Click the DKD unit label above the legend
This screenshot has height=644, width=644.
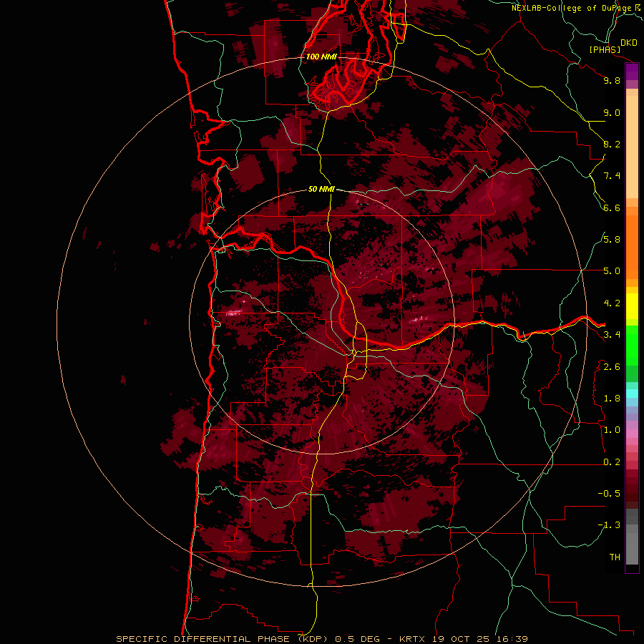point(629,42)
